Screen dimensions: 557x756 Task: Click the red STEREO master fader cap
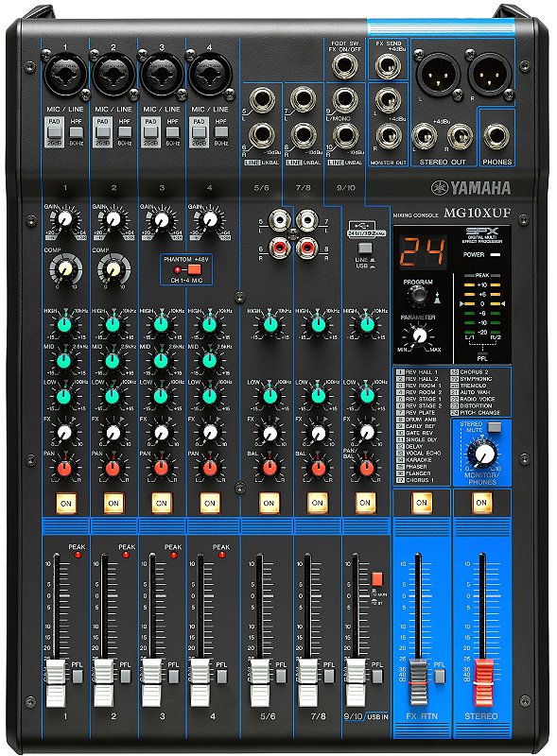(483, 683)
